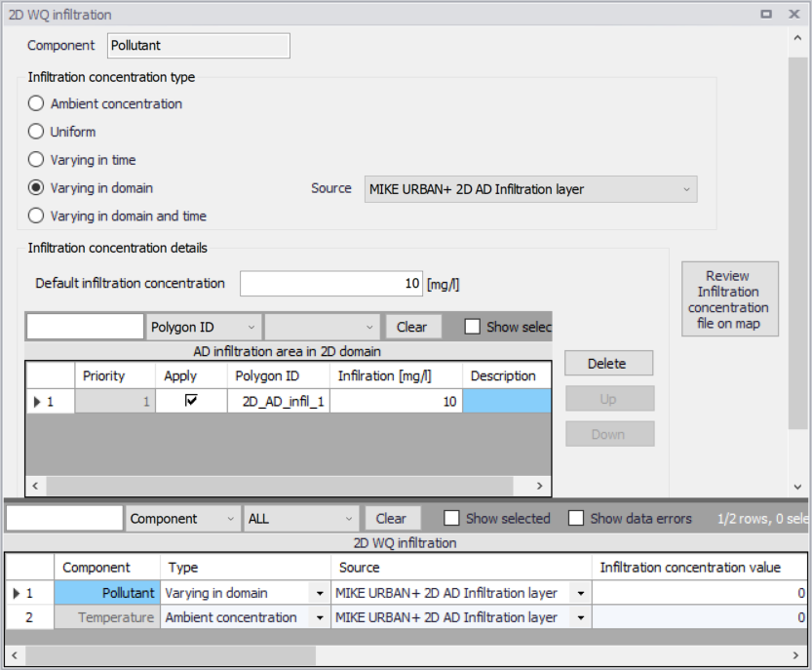
Task: Edit Default infiltration concentration value field
Action: [330, 284]
